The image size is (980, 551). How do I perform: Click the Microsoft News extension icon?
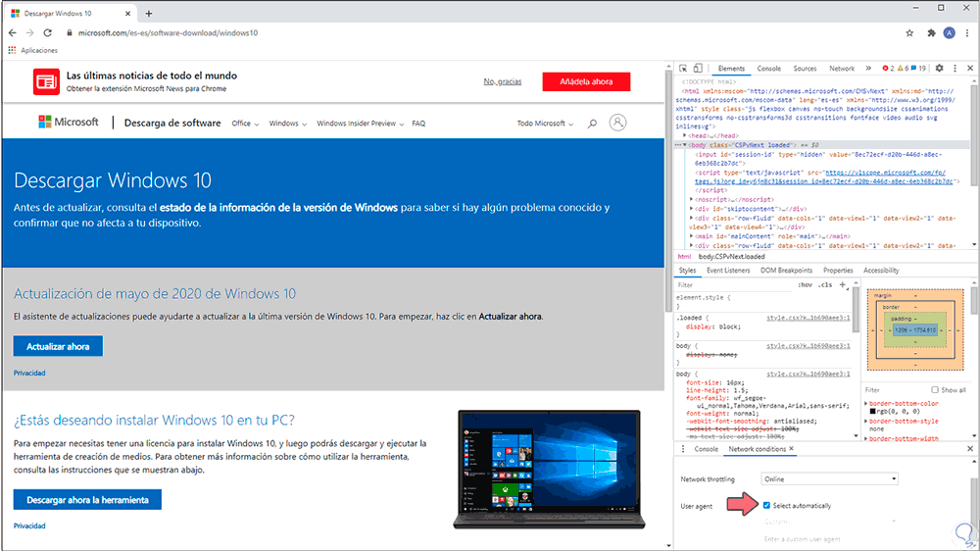[x=46, y=81]
